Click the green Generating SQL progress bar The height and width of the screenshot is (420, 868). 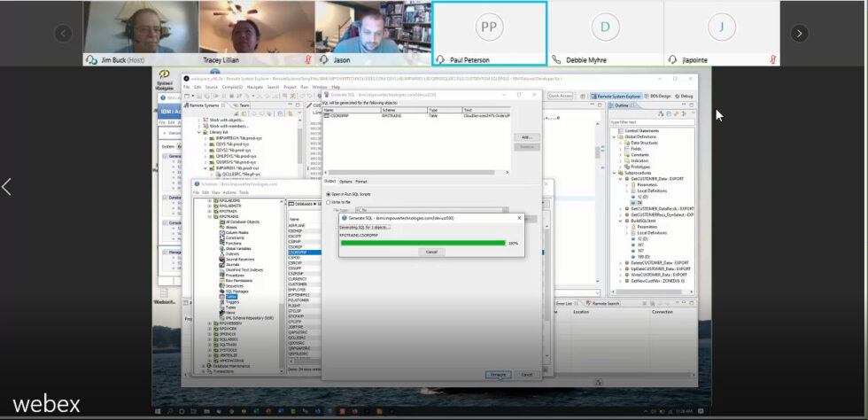pos(422,243)
